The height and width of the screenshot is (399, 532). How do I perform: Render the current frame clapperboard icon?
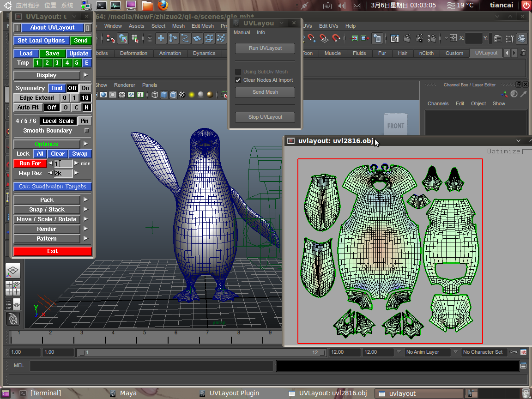pyautogui.click(x=407, y=38)
